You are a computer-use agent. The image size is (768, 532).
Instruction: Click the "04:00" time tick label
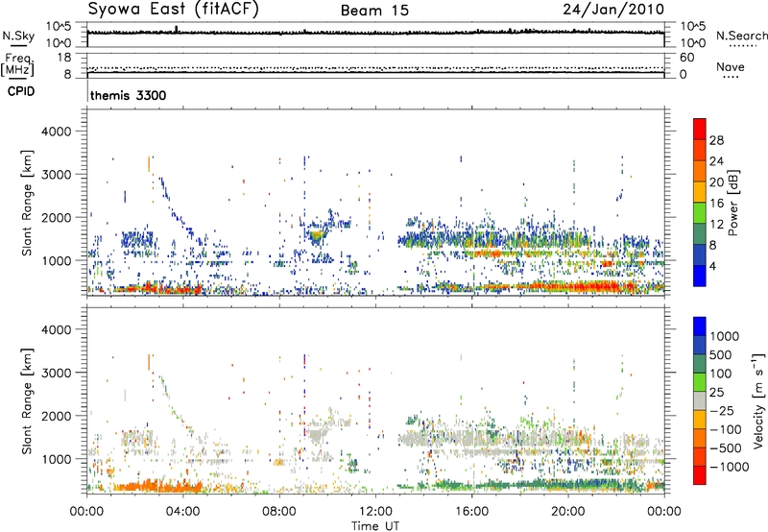(x=182, y=512)
